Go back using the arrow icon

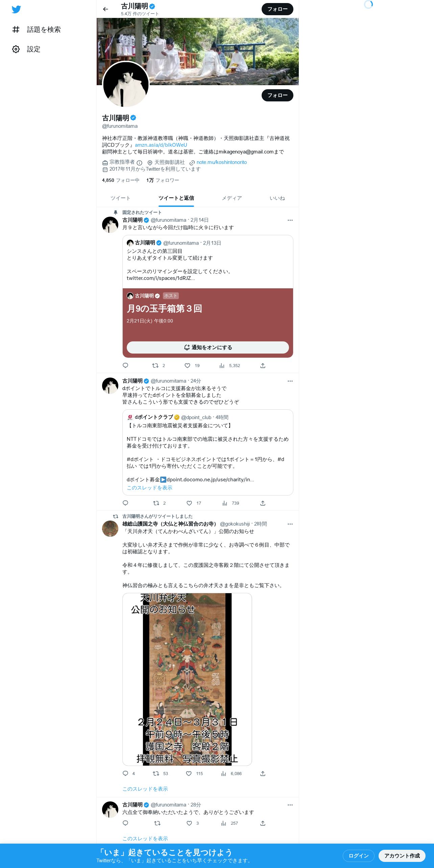[x=105, y=9]
